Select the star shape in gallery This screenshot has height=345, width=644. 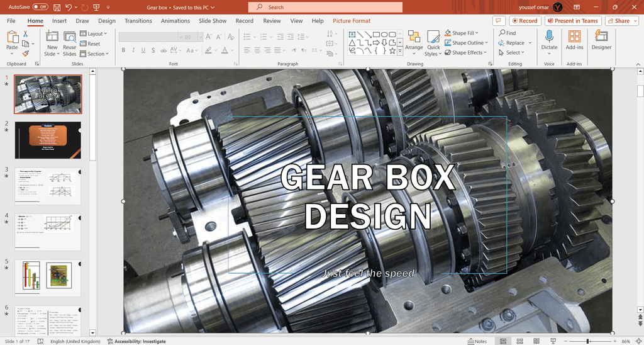392,50
